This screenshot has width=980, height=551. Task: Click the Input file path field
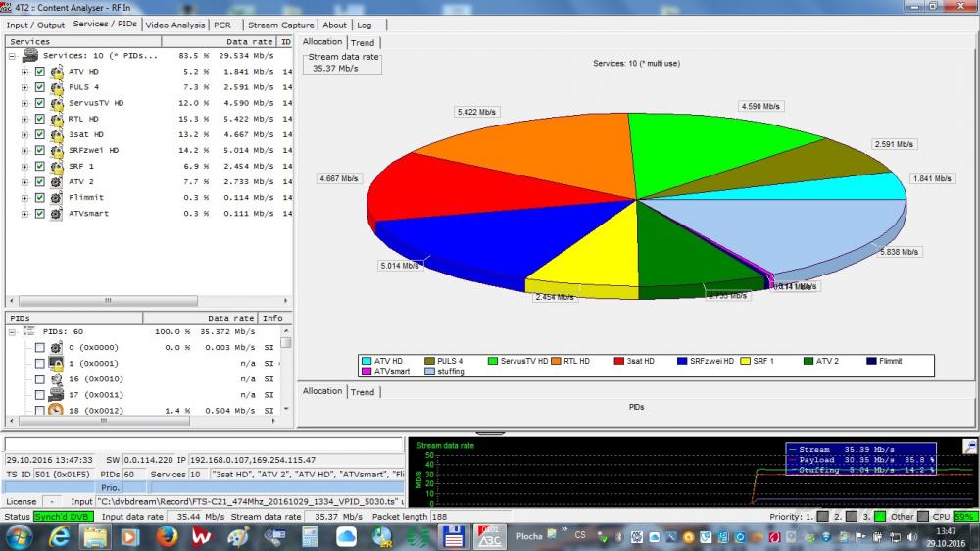click(x=250, y=502)
